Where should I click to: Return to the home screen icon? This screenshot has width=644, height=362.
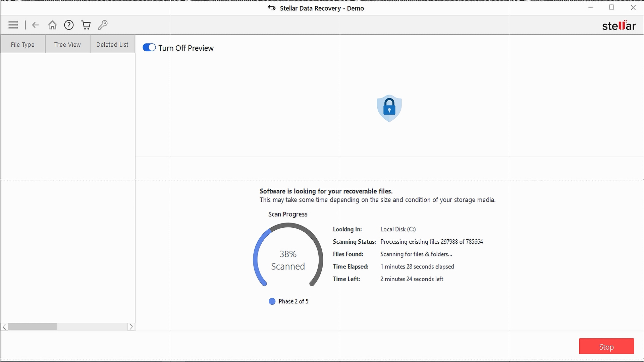point(52,25)
